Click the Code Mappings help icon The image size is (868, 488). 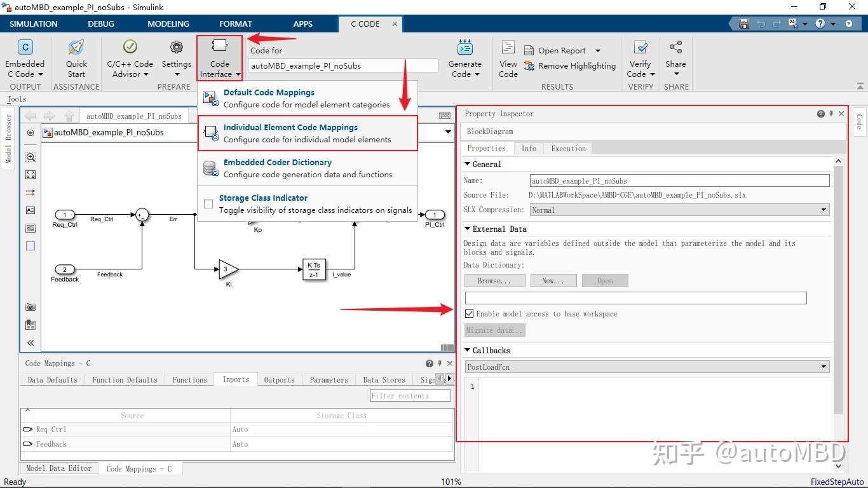tap(430, 363)
